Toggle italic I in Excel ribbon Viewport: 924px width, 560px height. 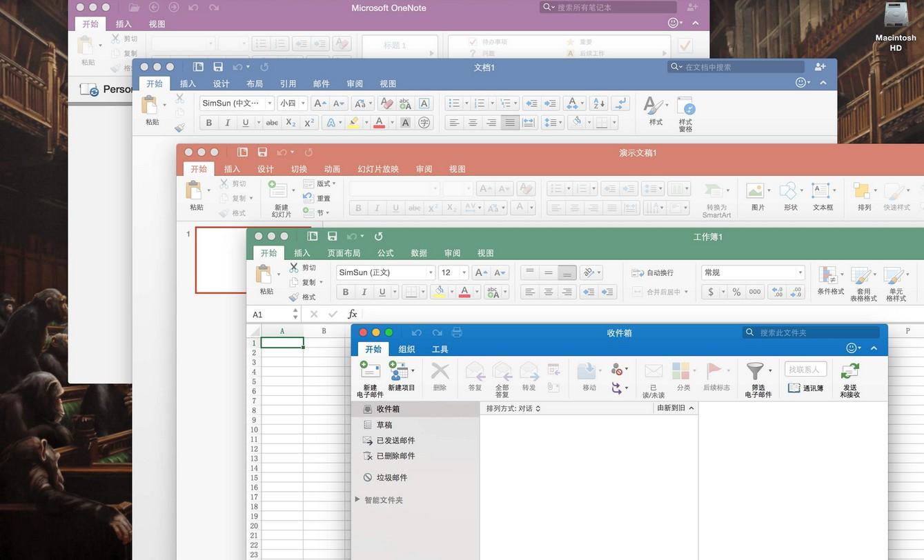(364, 292)
